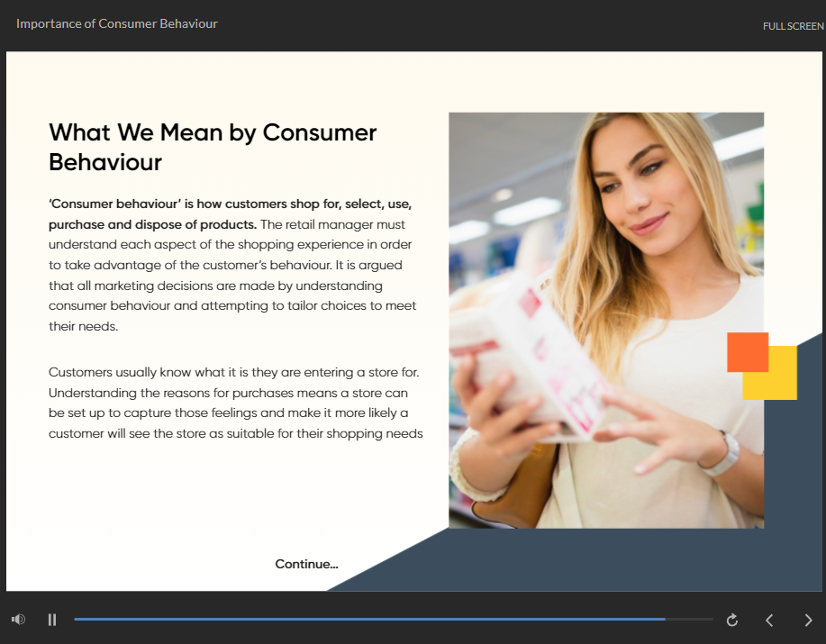Click the 'Importance of Consumer Behaviour' title
This screenshot has width=826, height=644.
coord(117,23)
